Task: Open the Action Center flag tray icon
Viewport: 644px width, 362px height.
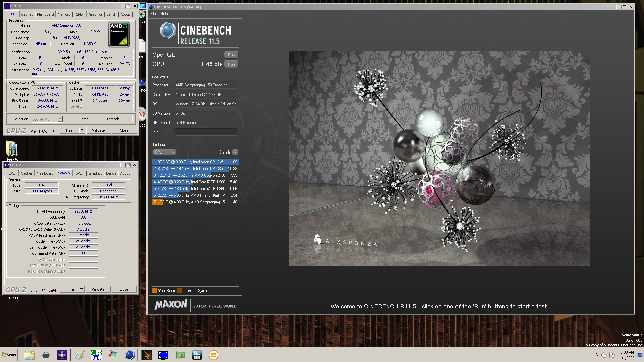Action: 612,355
